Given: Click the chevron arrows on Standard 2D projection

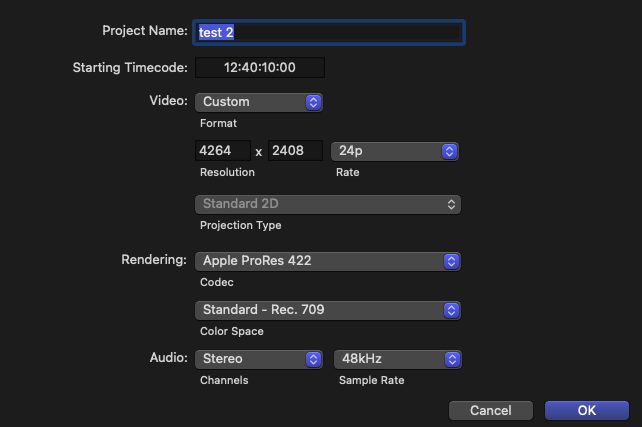Looking at the screenshot, I should pos(453,204).
